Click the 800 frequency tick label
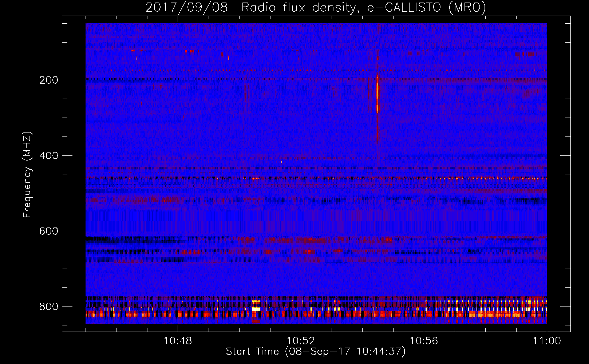 click(49, 306)
